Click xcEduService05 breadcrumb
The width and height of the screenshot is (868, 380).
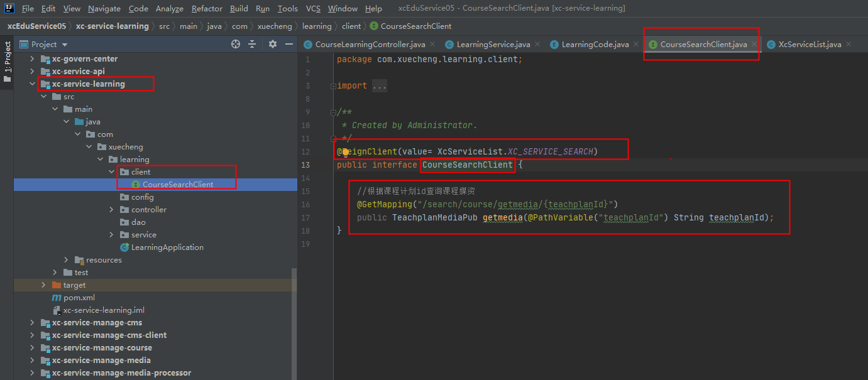pos(36,26)
